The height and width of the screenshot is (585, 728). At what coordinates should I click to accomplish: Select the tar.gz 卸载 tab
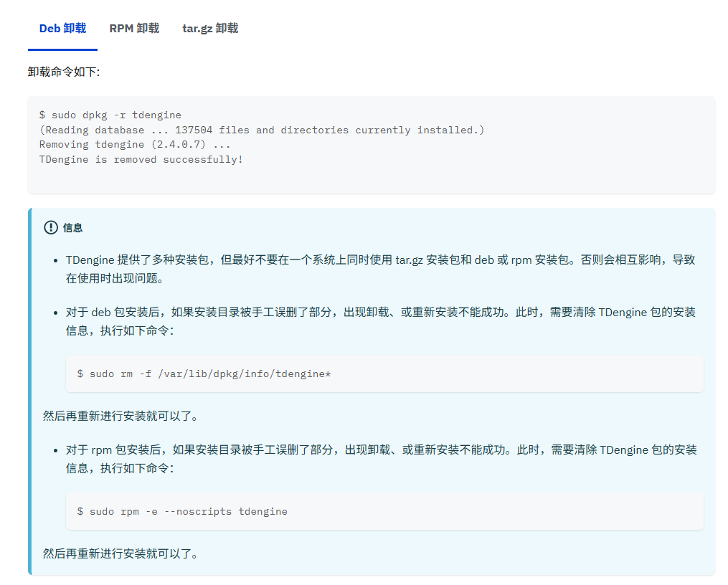point(210,28)
